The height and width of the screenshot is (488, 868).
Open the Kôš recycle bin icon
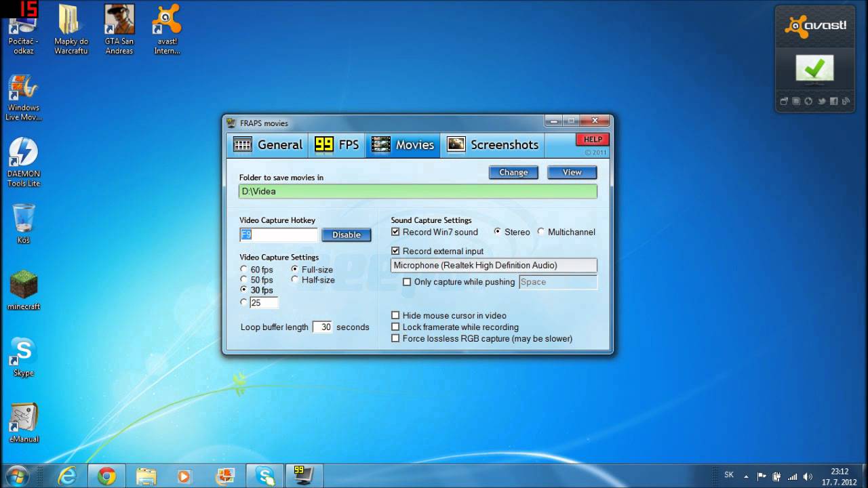point(24,224)
